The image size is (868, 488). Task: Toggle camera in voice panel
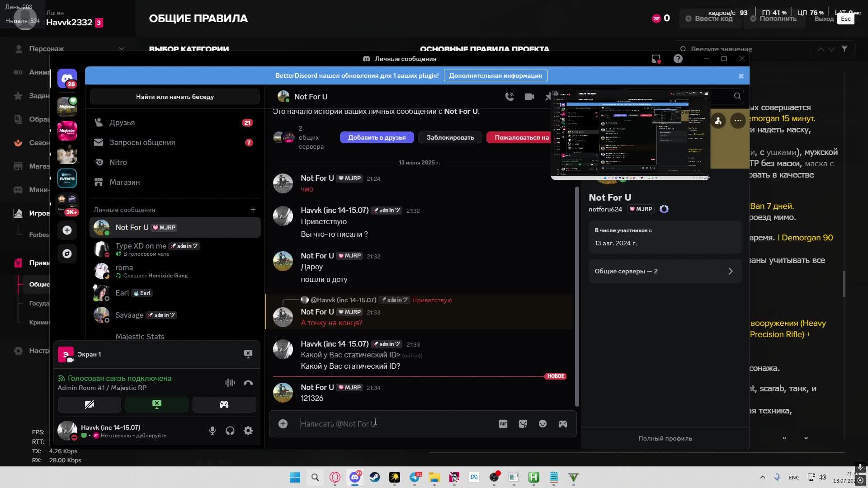point(90,404)
